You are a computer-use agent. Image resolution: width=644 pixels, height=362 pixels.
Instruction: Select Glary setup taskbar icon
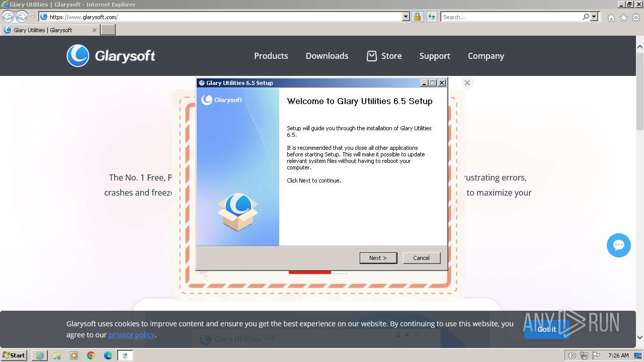pyautogui.click(x=125, y=355)
